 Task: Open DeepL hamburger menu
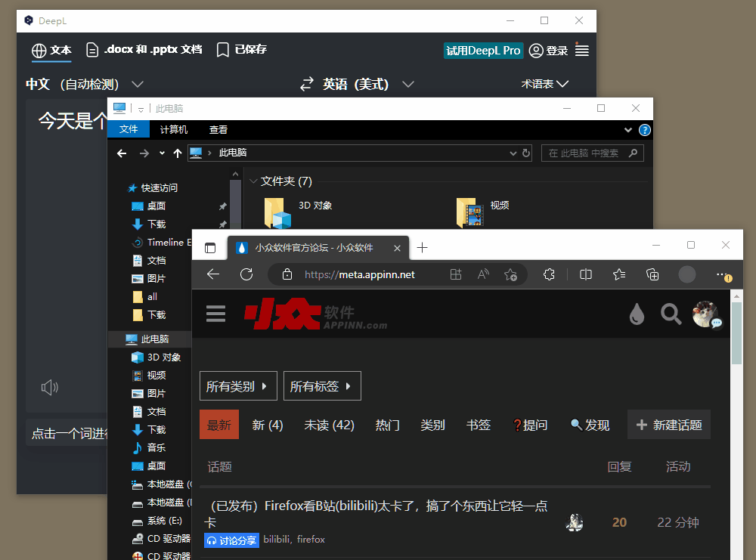(582, 50)
